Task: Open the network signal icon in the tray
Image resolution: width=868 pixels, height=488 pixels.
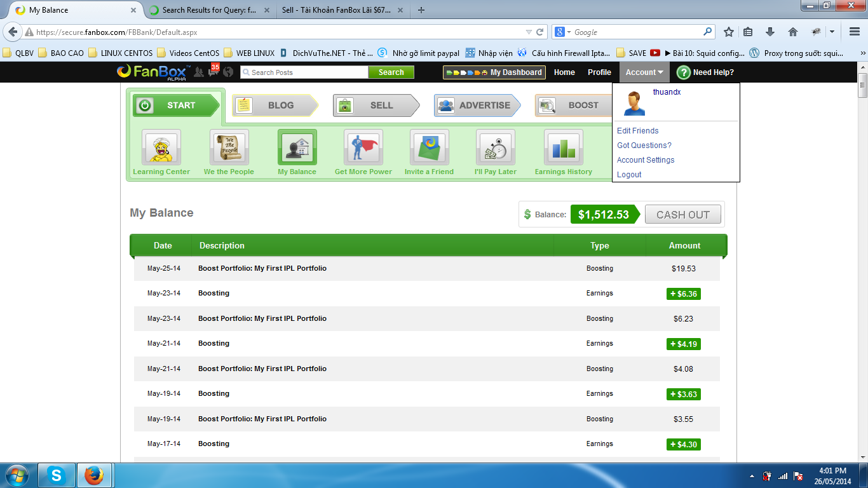Action: 783,476
